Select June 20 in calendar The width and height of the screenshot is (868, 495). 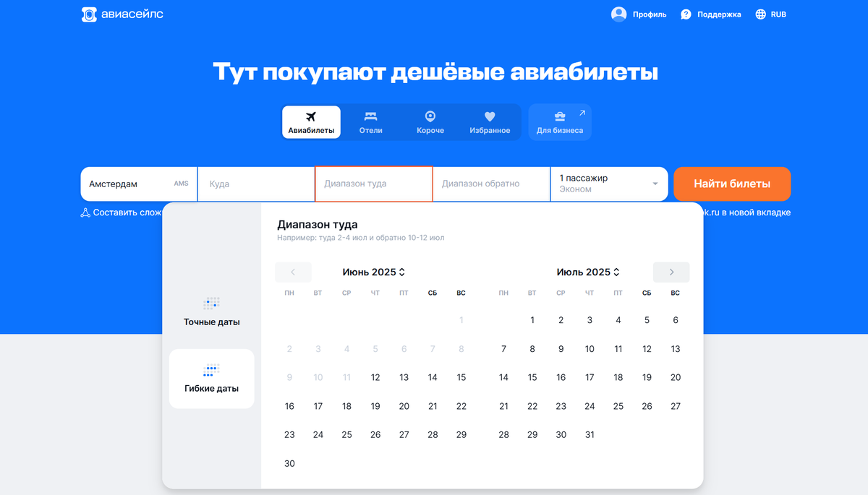click(404, 406)
